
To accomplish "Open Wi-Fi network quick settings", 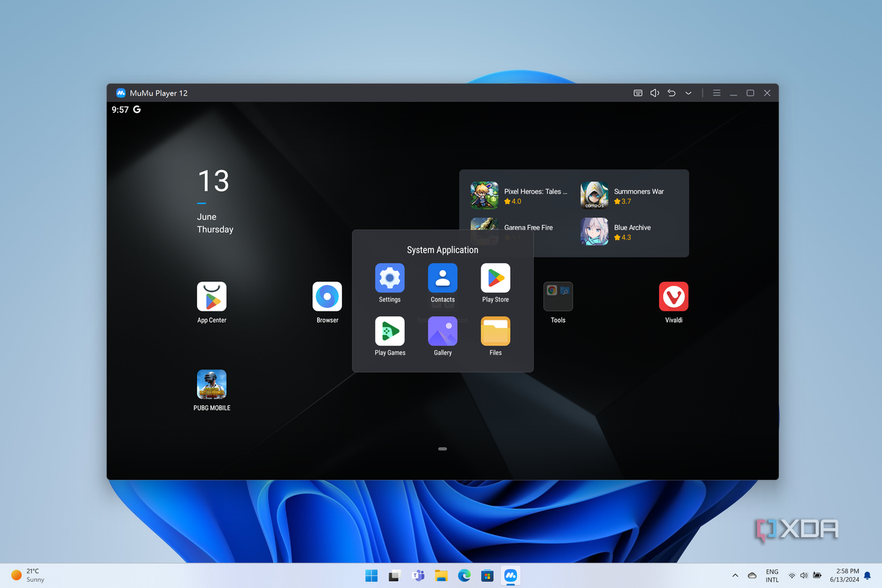I will (x=792, y=575).
